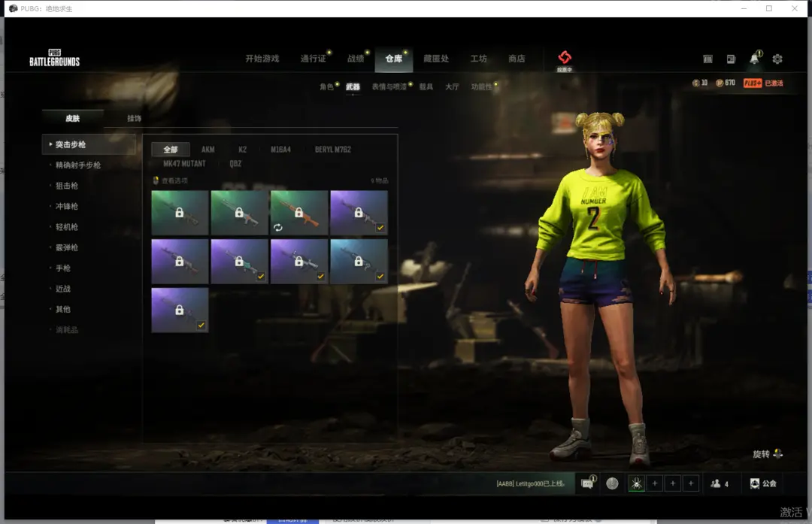Toggle the checkmark on the third second-row skin
The height and width of the screenshot is (524, 812).
coord(320,277)
